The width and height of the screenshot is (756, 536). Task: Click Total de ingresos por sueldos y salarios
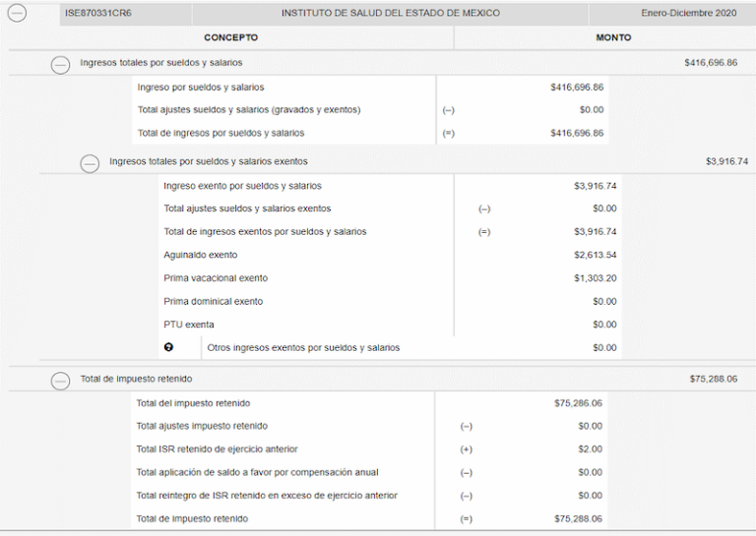pyautogui.click(x=220, y=133)
